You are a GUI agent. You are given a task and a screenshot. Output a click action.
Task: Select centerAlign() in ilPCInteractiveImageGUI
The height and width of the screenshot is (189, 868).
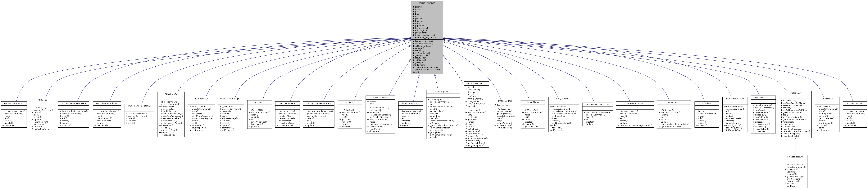pyautogui.click(x=227, y=128)
